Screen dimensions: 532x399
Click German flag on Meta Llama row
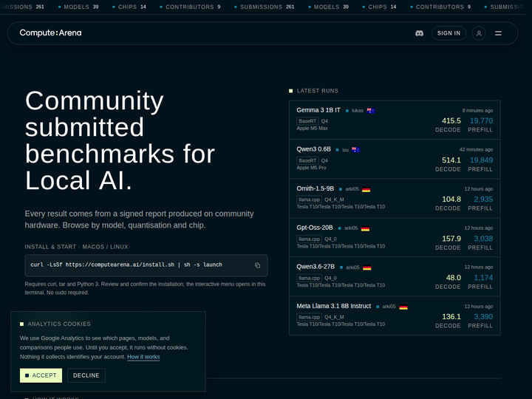point(403,307)
